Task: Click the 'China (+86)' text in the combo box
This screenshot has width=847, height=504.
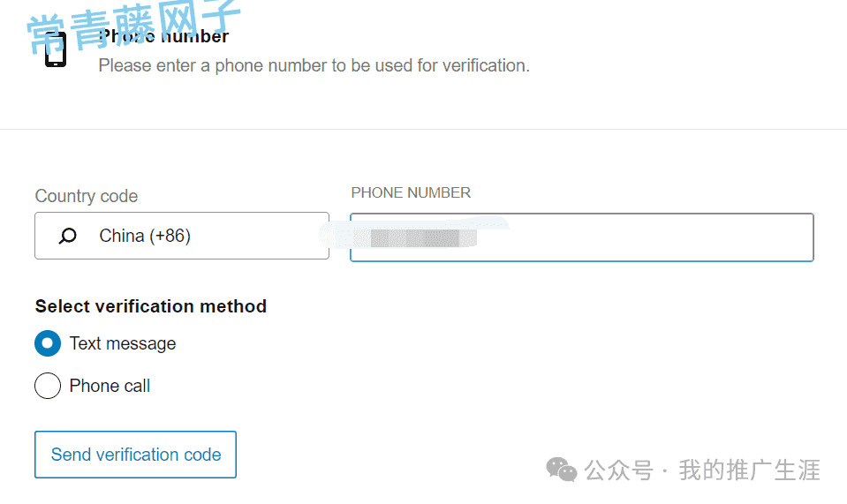Action: click(145, 236)
